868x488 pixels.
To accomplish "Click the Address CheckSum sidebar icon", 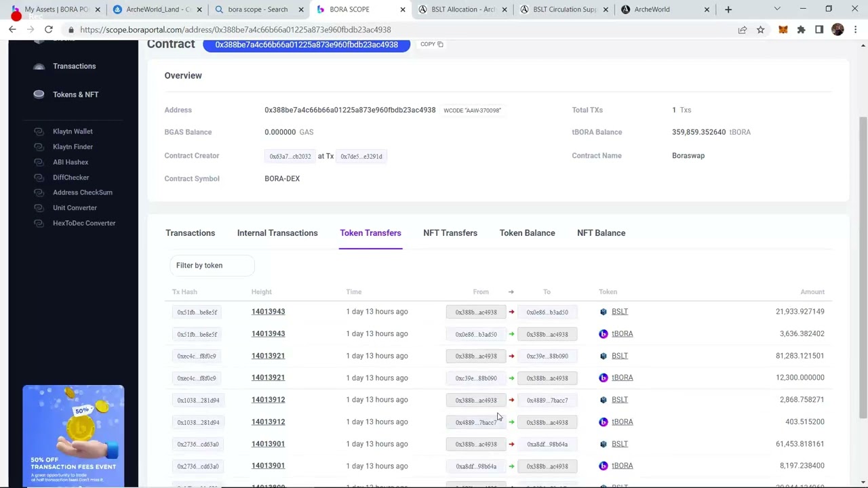I will tap(39, 192).
